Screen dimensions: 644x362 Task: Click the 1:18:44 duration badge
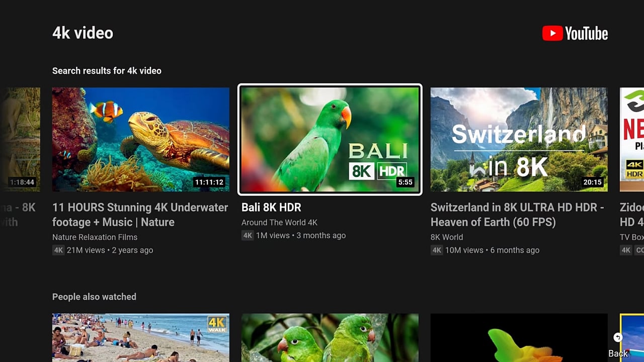pyautogui.click(x=22, y=182)
